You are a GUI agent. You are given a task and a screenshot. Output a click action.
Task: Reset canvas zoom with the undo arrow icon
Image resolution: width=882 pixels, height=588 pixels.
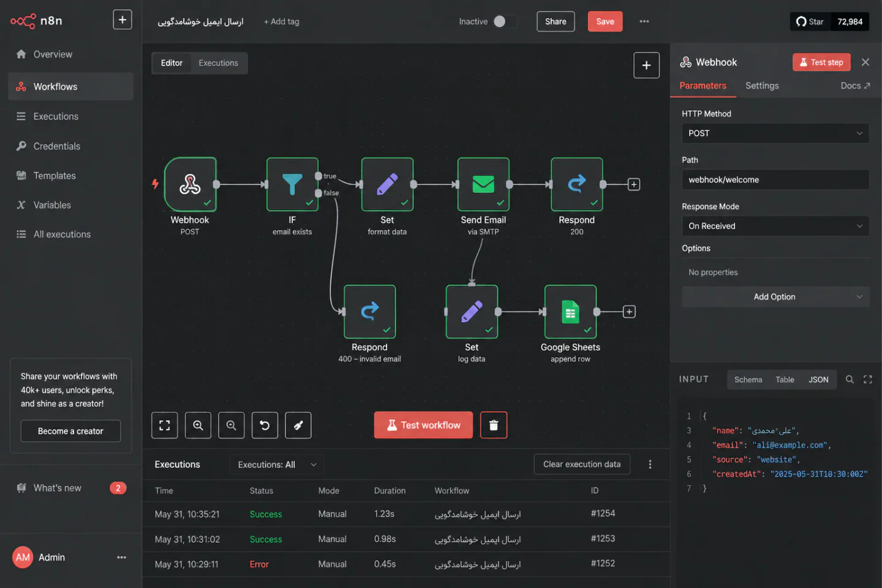(x=265, y=425)
